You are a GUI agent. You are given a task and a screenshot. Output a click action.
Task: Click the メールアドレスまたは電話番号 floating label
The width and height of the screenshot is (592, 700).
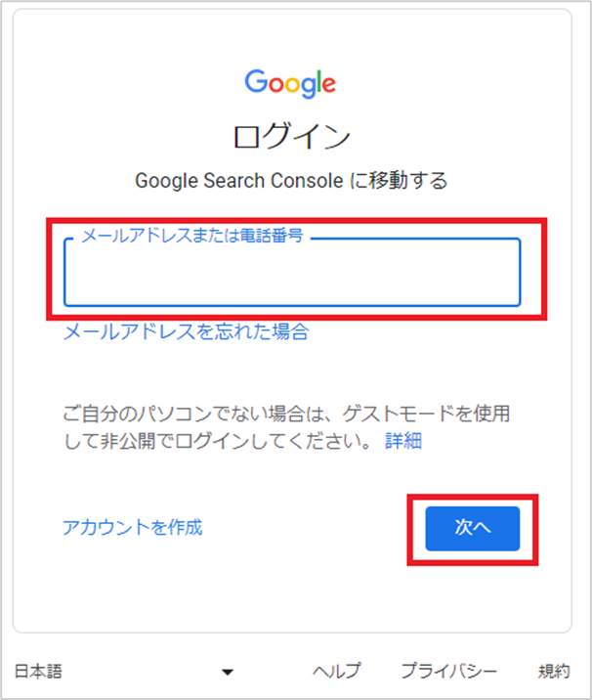[192, 236]
